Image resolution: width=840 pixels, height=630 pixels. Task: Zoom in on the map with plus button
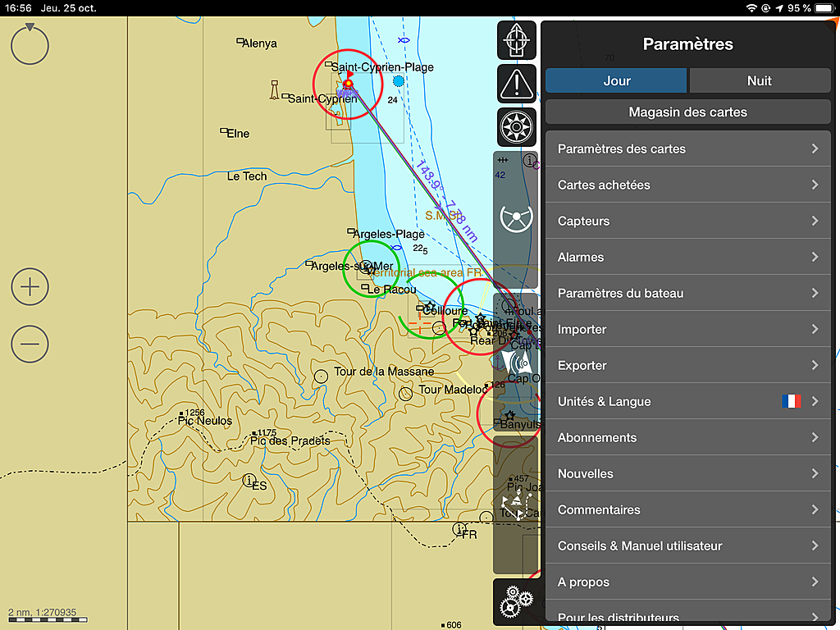tap(30, 286)
